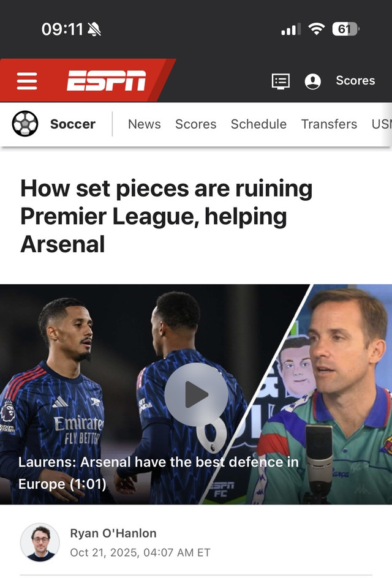Open Ryan O'Hanlon's author page link
Screen dimensions: 392x578
[113, 533]
